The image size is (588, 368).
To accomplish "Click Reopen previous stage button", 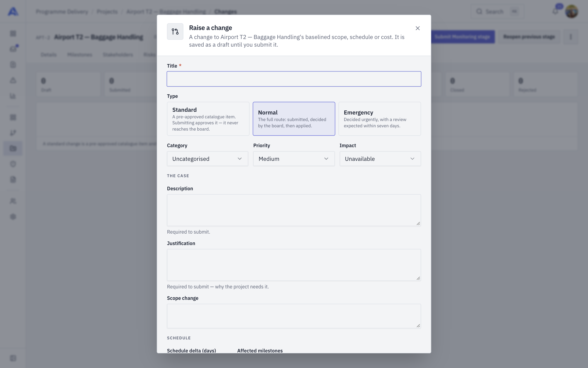I will pos(529,37).
